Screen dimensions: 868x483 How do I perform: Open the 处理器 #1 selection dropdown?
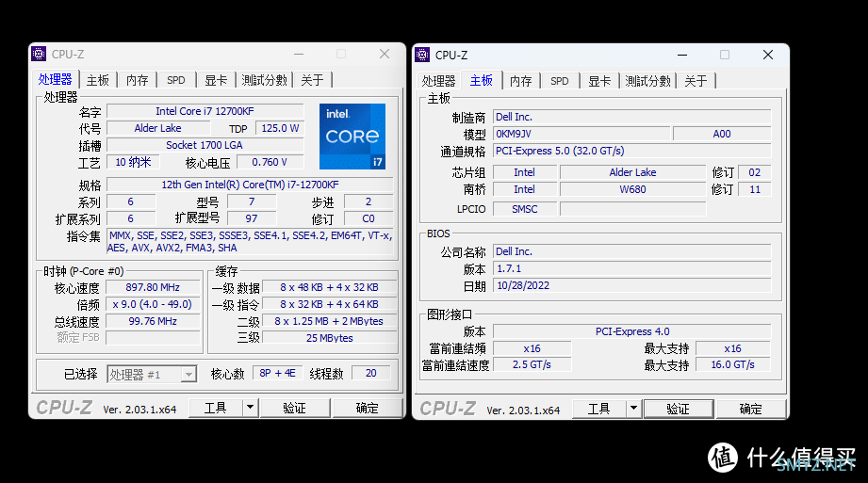pos(152,375)
